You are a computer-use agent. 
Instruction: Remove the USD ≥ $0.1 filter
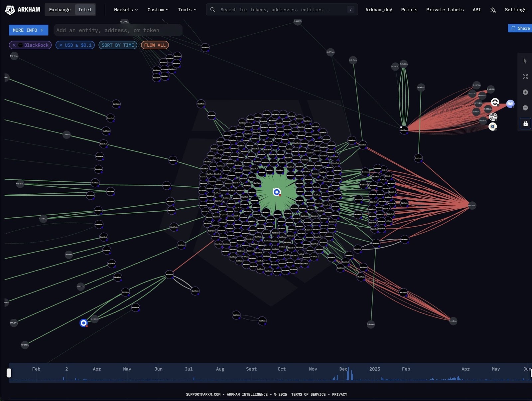(x=61, y=45)
